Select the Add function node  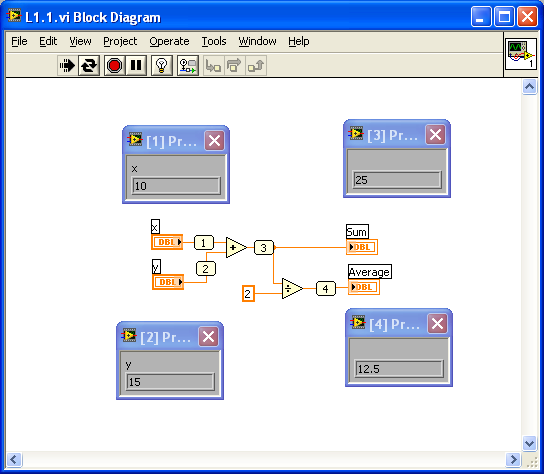(235, 247)
